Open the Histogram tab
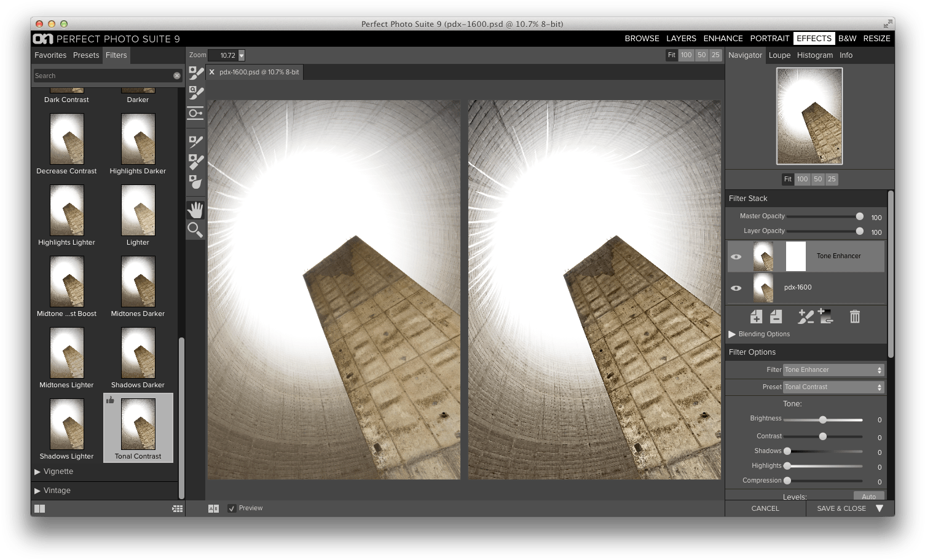This screenshot has height=560, width=925. 815,55
